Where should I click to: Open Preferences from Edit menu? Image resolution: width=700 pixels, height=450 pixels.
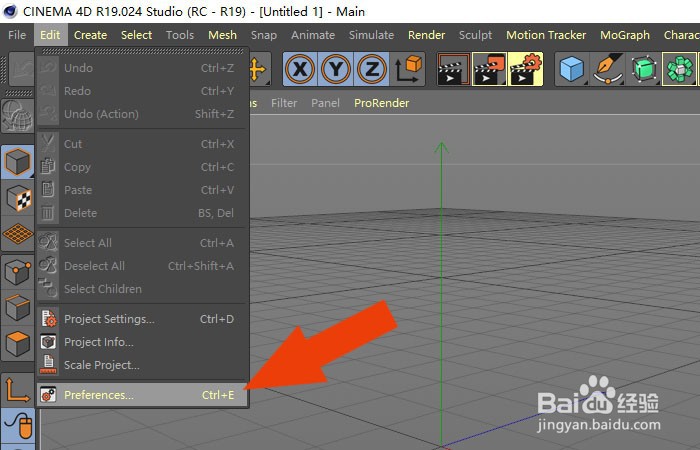142,395
